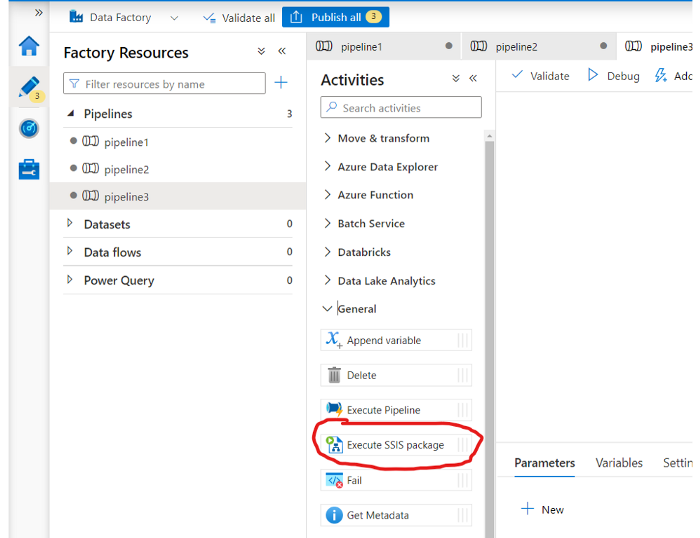Click the Home icon in left sidebar
Image resolution: width=700 pixels, height=538 pixels.
[x=29, y=46]
